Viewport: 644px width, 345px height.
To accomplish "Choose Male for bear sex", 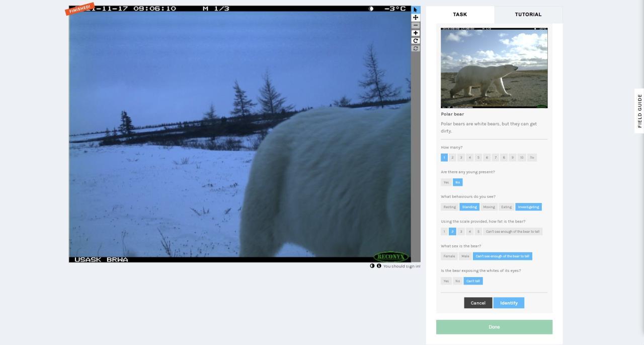I will click(465, 256).
